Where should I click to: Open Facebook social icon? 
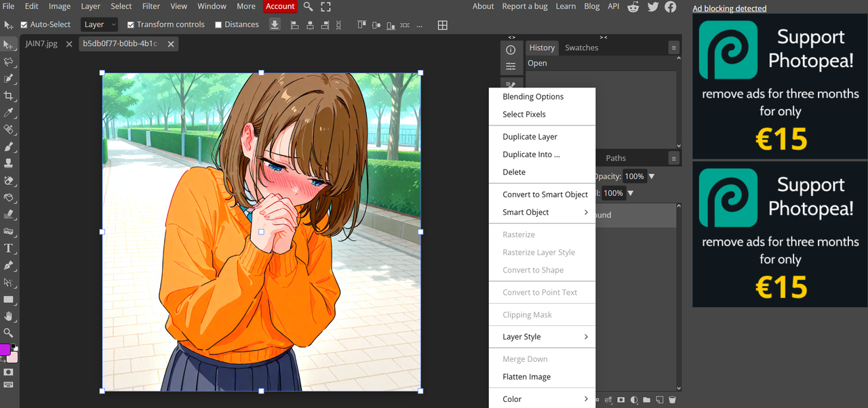670,6
